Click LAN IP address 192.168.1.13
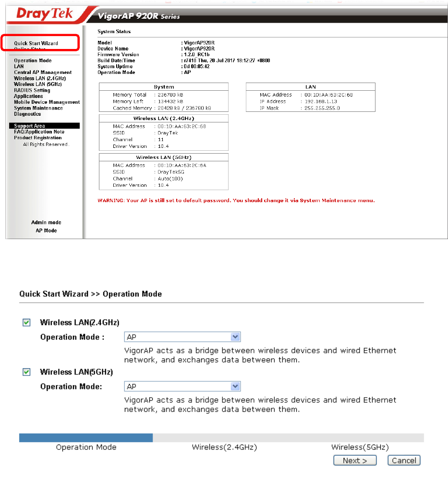Image resolution: width=448 pixels, height=483 pixels. [x=321, y=102]
